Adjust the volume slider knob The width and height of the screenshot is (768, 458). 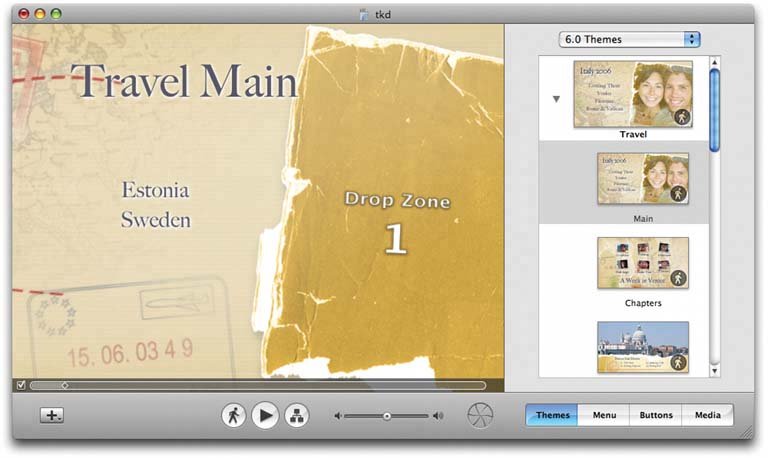tap(387, 416)
